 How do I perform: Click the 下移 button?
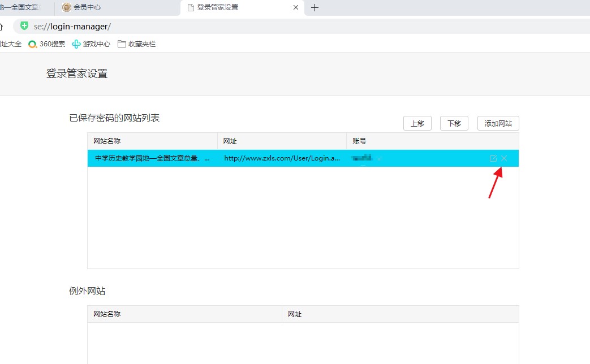(454, 123)
